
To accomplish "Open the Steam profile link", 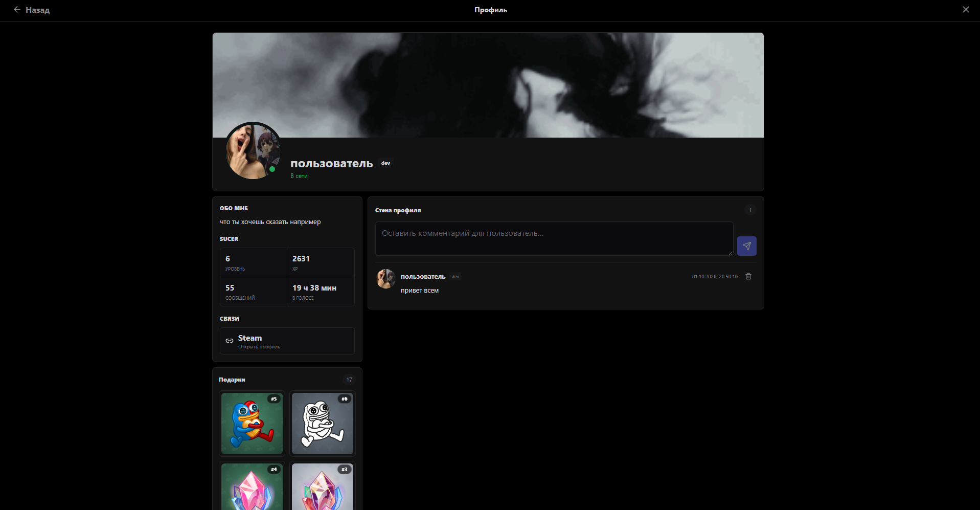I will pos(287,341).
